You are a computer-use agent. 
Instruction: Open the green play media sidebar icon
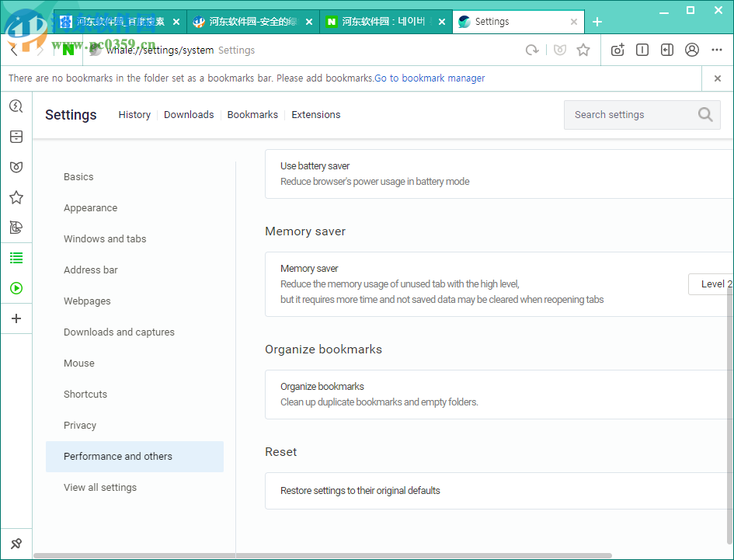pos(16,288)
